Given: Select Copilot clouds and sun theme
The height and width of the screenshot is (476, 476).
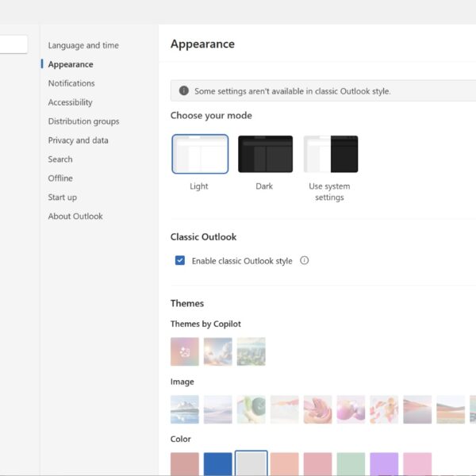Looking at the screenshot, I should click(x=218, y=351).
